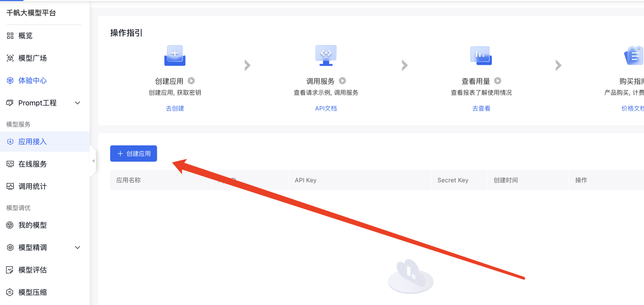Image resolution: width=644 pixels, height=305 pixels.
Task: Go to 体验中心 in sidebar
Action: tap(32, 81)
